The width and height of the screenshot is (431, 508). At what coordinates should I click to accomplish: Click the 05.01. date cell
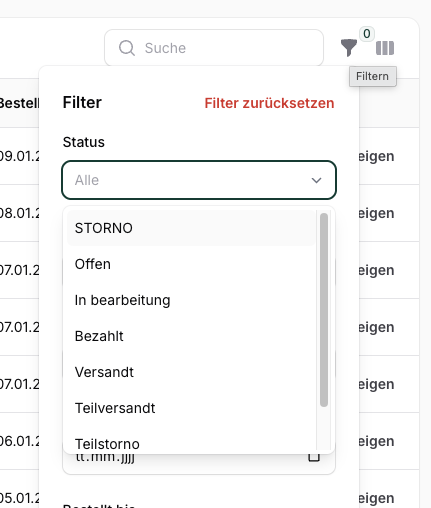19,498
